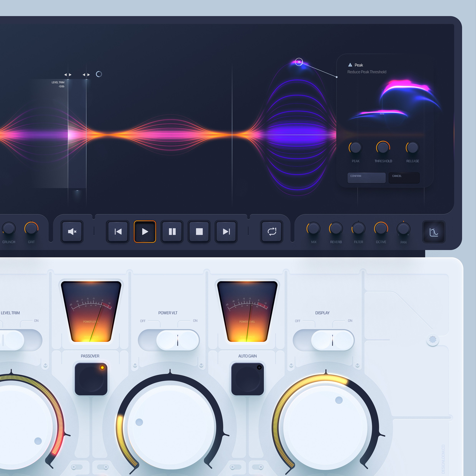
Task: Click the "OFF" label under POWER VLT
Action: click(143, 321)
